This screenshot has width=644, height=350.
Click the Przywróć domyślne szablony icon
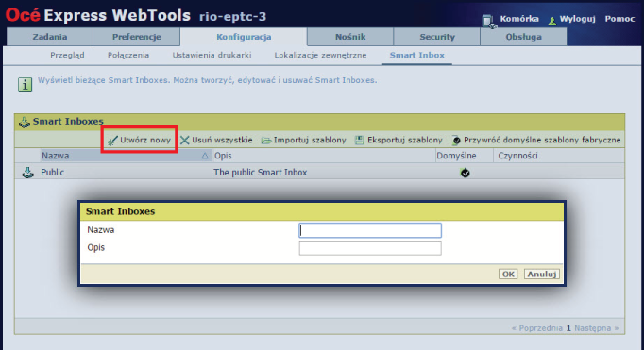[456, 141]
